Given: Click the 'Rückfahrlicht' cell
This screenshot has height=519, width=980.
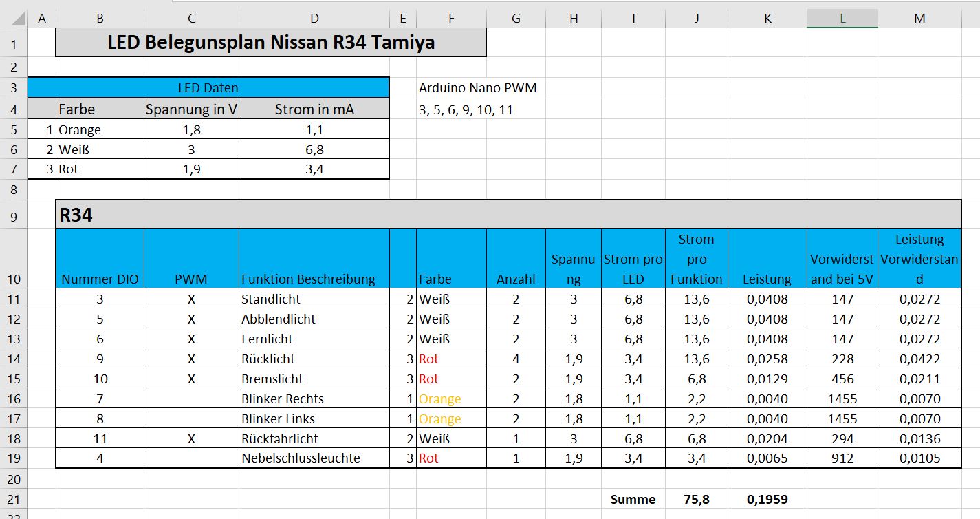Looking at the screenshot, I should 314,438.
